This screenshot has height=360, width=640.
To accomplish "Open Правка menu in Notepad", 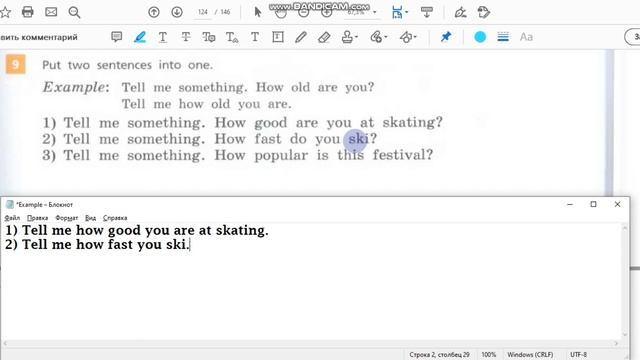I will point(38,218).
